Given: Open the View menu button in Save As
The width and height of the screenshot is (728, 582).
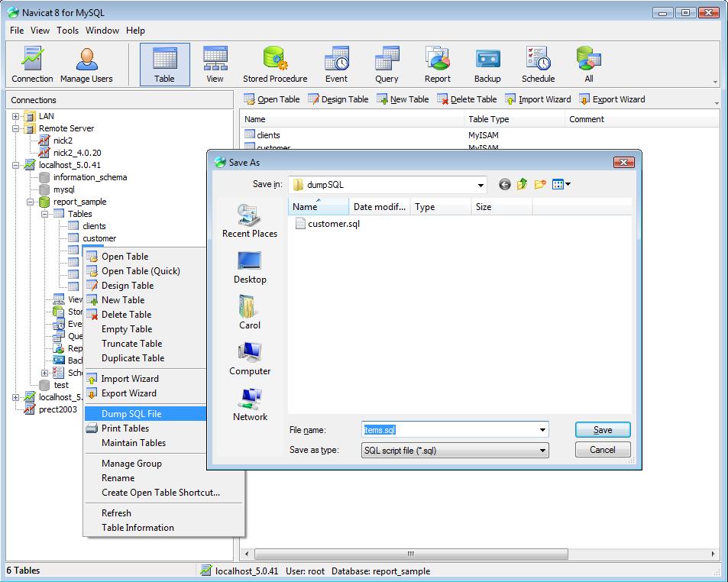Looking at the screenshot, I should (561, 185).
